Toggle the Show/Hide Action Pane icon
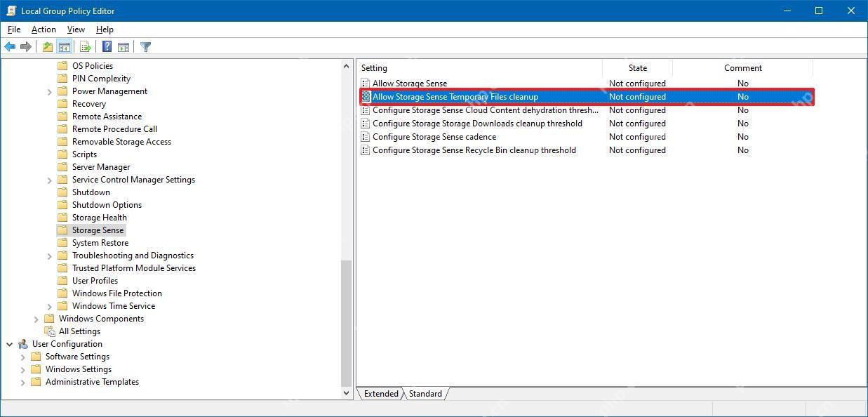Image resolution: width=868 pixels, height=417 pixels. 123,47
